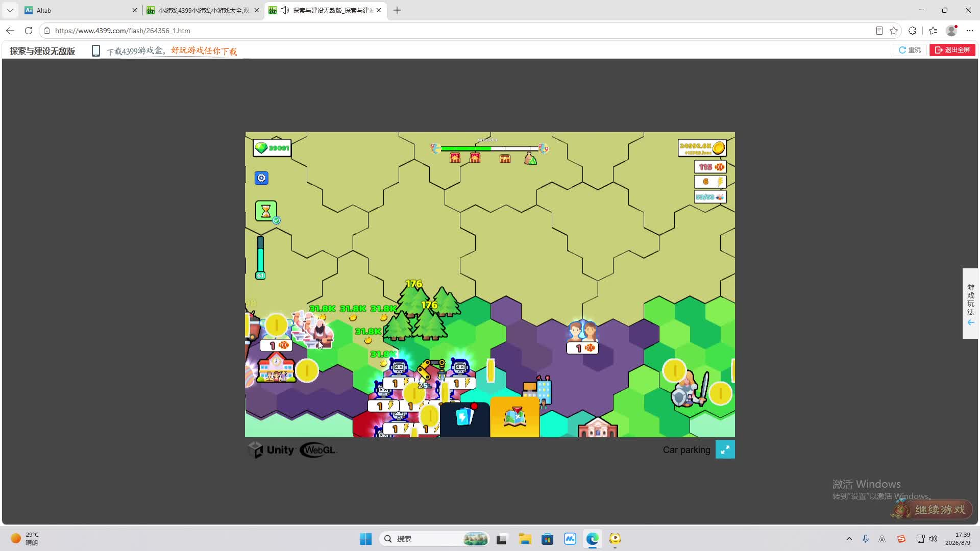Open the Windows Start menu
Viewport: 980px width, 551px height.
[365, 539]
